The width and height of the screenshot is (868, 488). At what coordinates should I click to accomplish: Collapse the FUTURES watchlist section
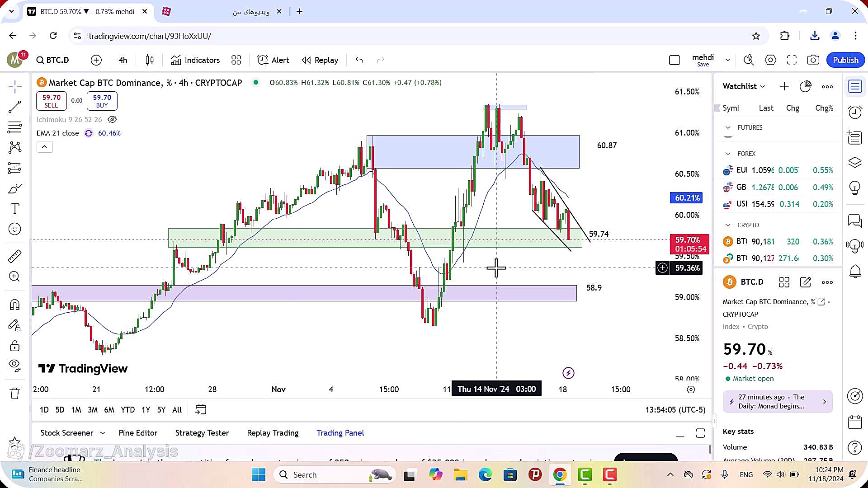pyautogui.click(x=728, y=127)
